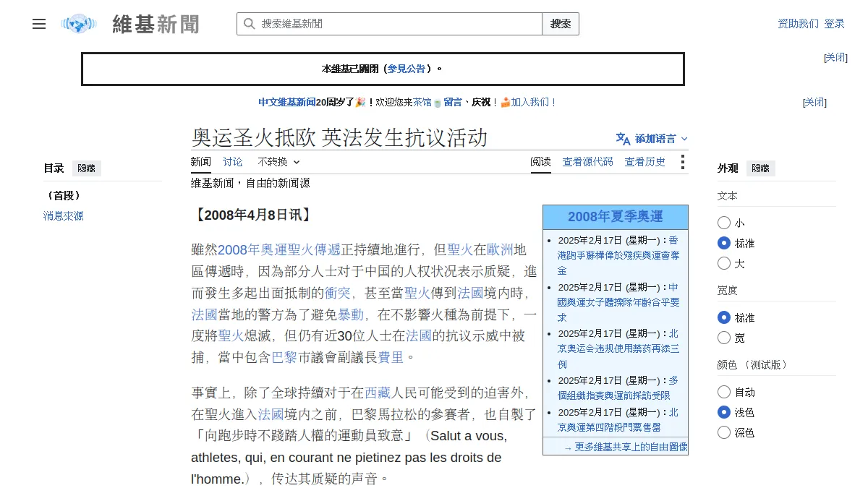
Task: Open the 留言 link in the banner
Action: [453, 103]
